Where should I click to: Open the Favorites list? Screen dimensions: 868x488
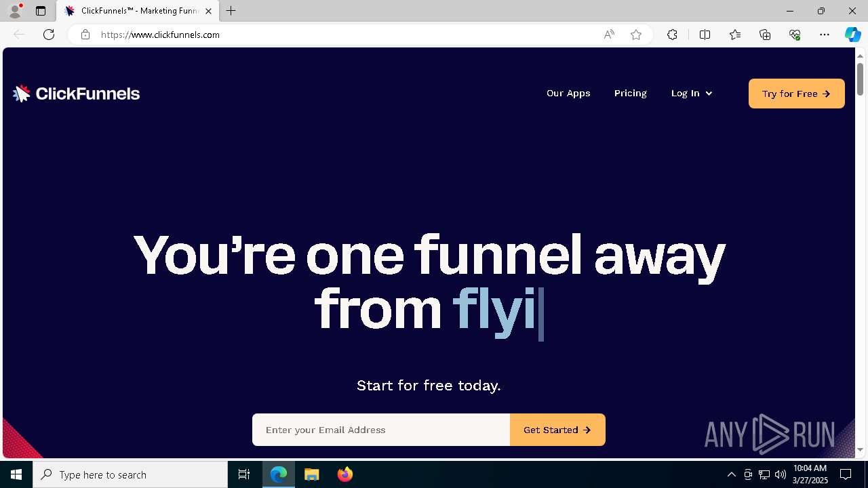click(735, 35)
